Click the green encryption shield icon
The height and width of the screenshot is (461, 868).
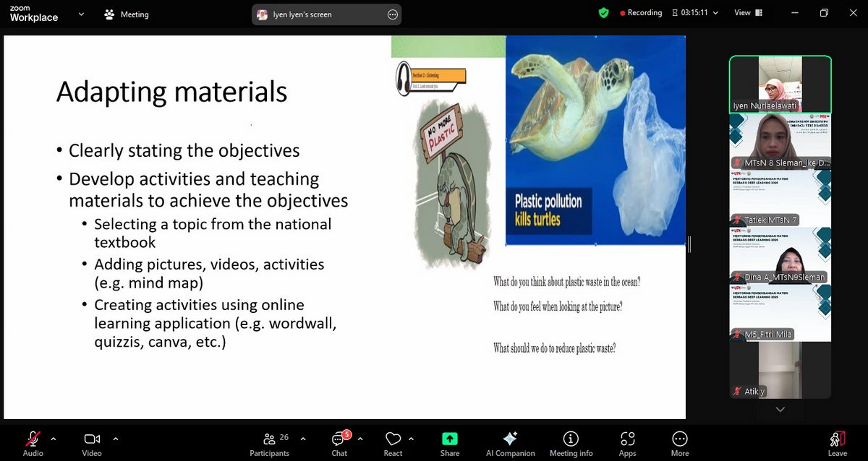click(x=604, y=13)
